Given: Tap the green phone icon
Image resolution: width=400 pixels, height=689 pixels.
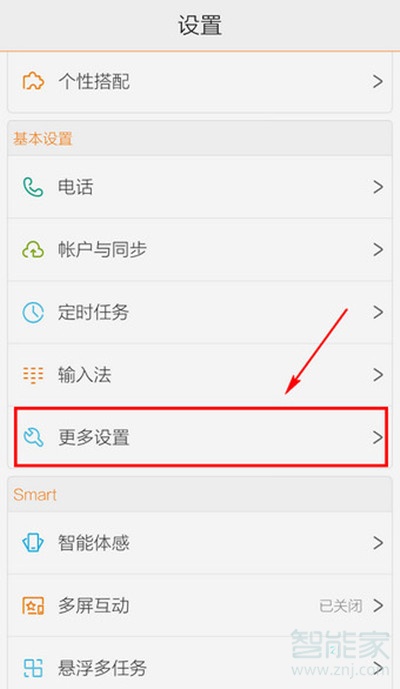Looking at the screenshot, I should [33, 187].
